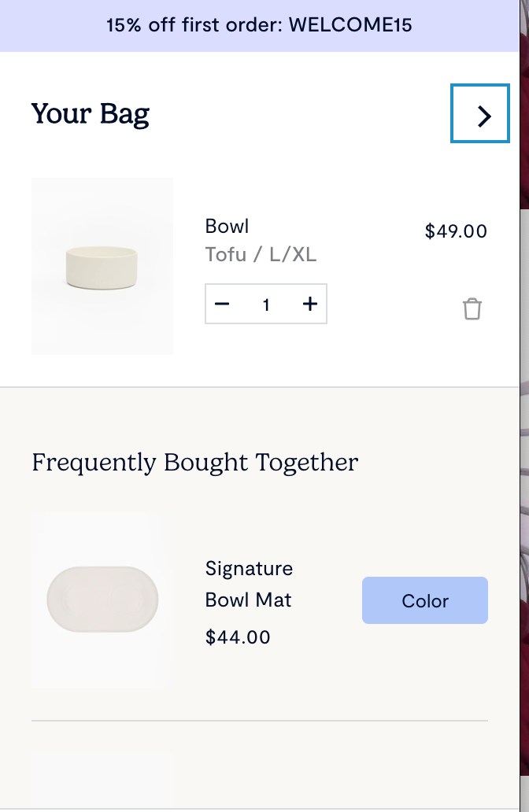Select the Tofu / L/XL variant text
Viewport: 529px width, 812px height.
tap(261, 255)
